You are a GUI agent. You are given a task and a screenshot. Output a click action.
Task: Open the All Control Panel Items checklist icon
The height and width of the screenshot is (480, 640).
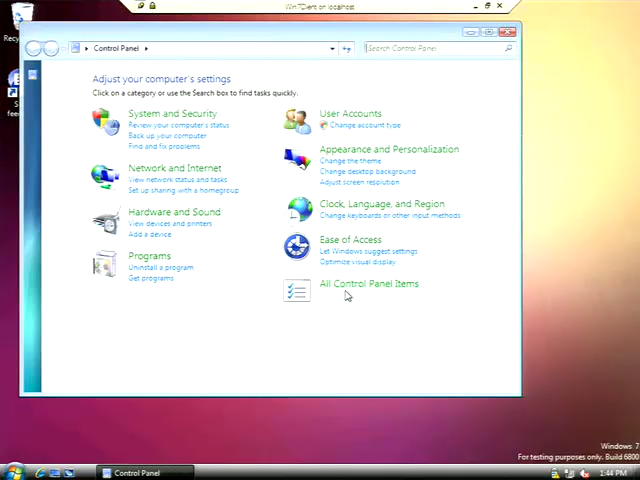pyautogui.click(x=297, y=290)
